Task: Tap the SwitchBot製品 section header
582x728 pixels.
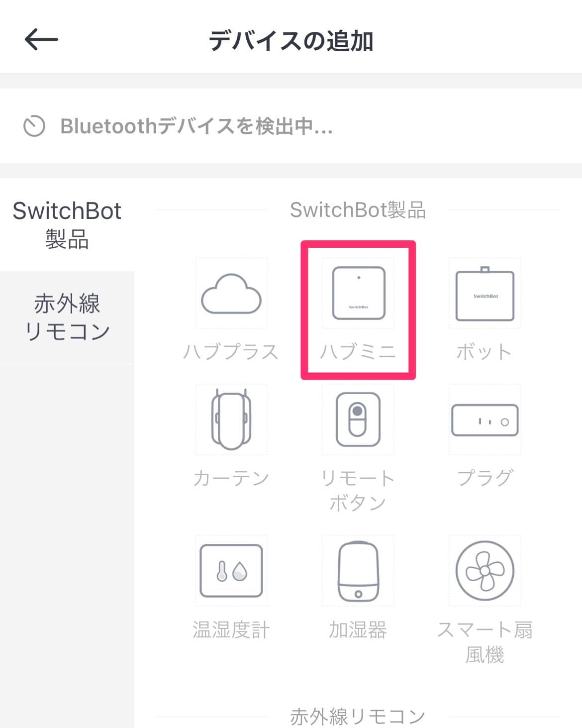Action: pos(358,210)
